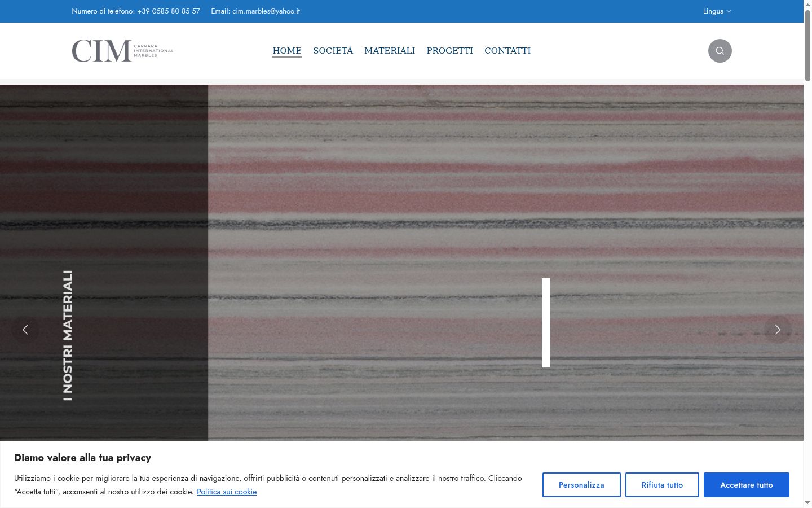Navigate to SOCIETÀ page
Screen dimensions: 812x508
point(333,51)
